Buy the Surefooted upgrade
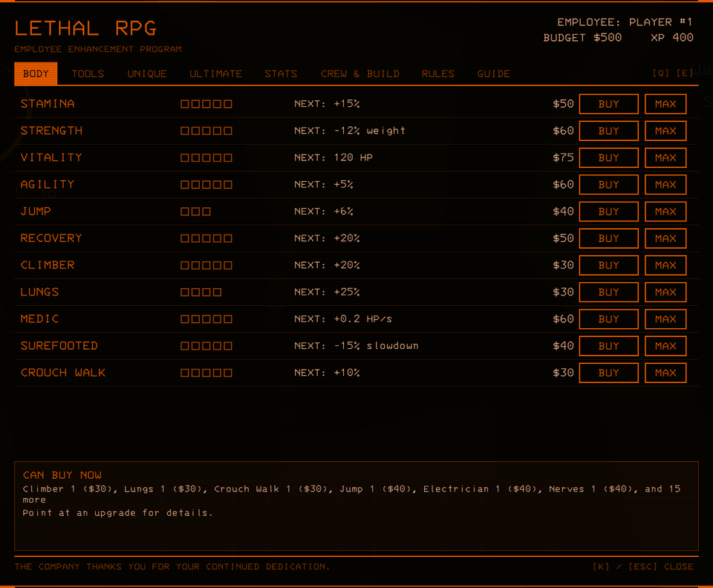Image resolution: width=713 pixels, height=588 pixels. pyautogui.click(x=608, y=346)
